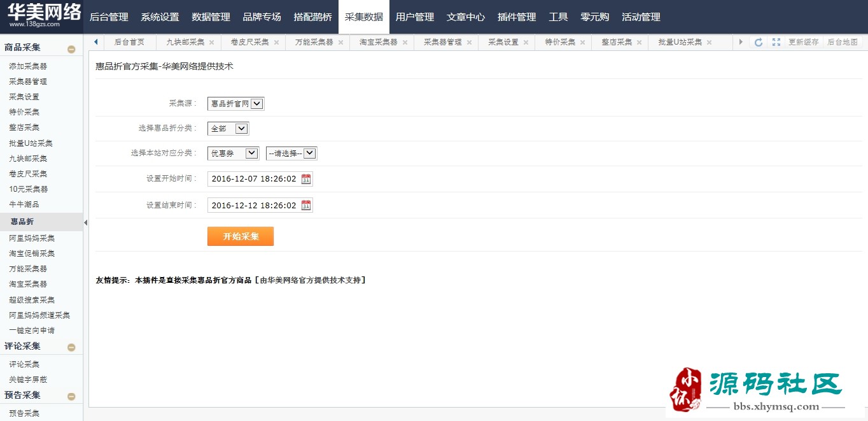The height and width of the screenshot is (421, 868).
Task: Open 10元采集器 in sidebar
Action: 28,189
